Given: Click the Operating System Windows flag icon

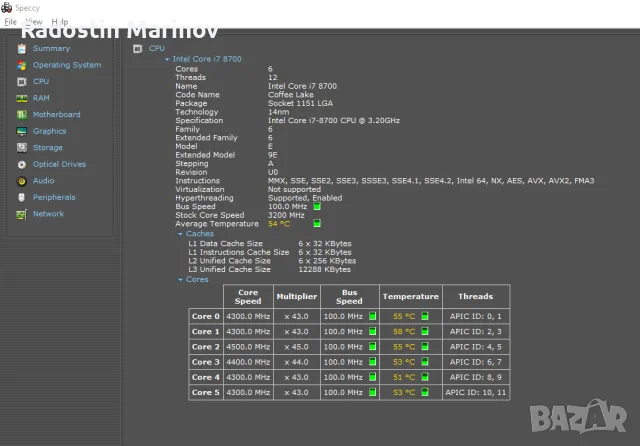Looking at the screenshot, I should [x=22, y=65].
